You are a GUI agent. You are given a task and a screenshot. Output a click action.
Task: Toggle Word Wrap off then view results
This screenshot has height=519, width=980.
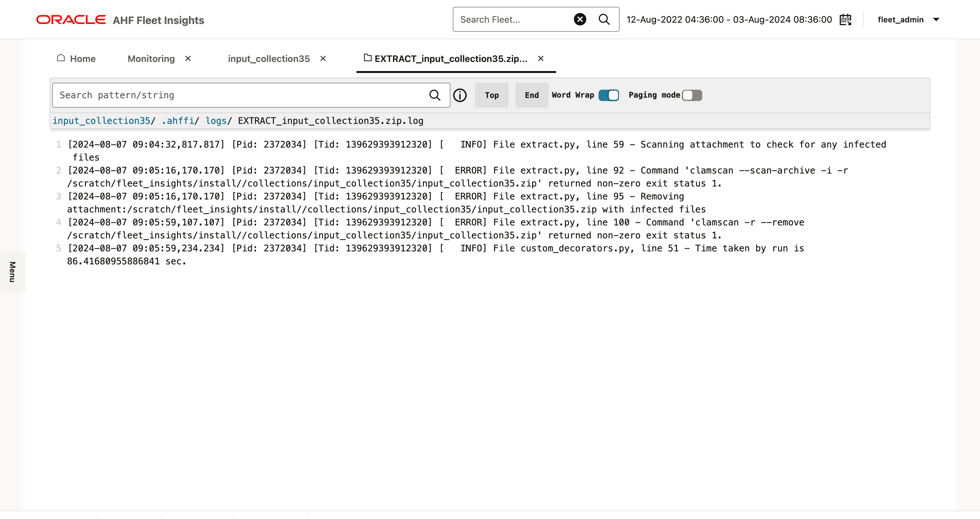(610, 95)
